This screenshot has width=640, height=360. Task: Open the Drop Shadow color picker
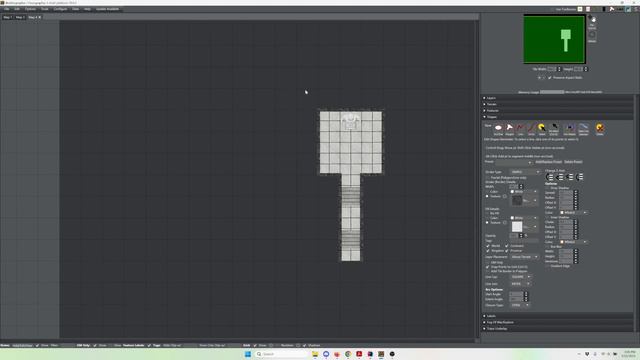click(573, 213)
